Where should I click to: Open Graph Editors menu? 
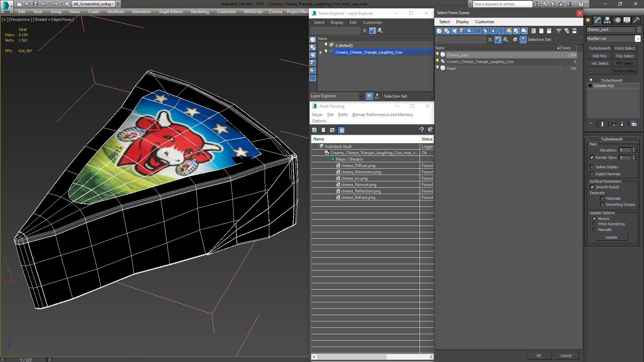point(171,12)
